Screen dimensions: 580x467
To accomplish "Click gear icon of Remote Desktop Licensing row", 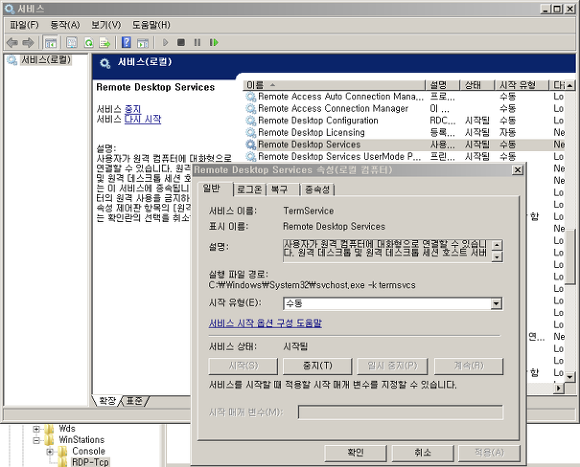I will (x=251, y=133).
